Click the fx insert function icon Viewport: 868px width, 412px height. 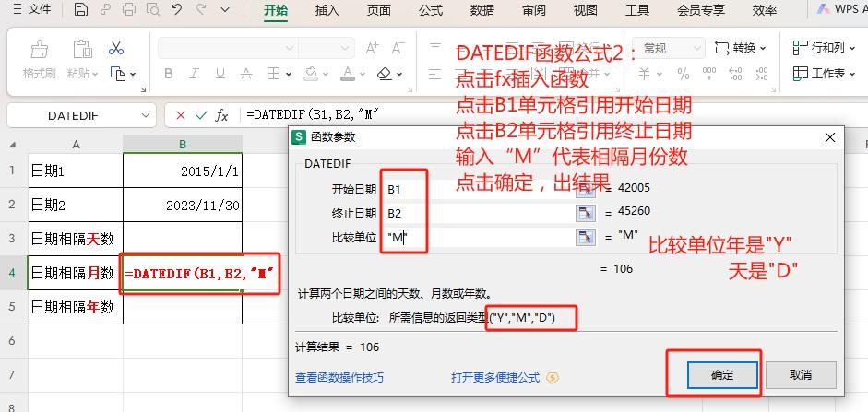(x=221, y=115)
